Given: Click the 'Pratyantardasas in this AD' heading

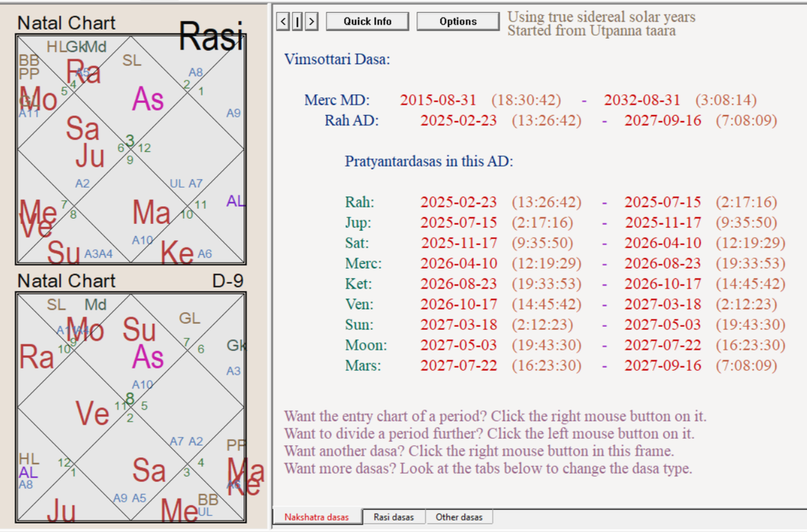Looking at the screenshot, I should (x=429, y=161).
